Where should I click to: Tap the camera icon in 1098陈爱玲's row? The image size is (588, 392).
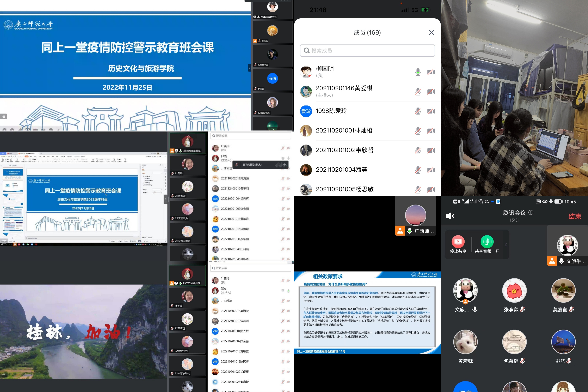coord(431,111)
